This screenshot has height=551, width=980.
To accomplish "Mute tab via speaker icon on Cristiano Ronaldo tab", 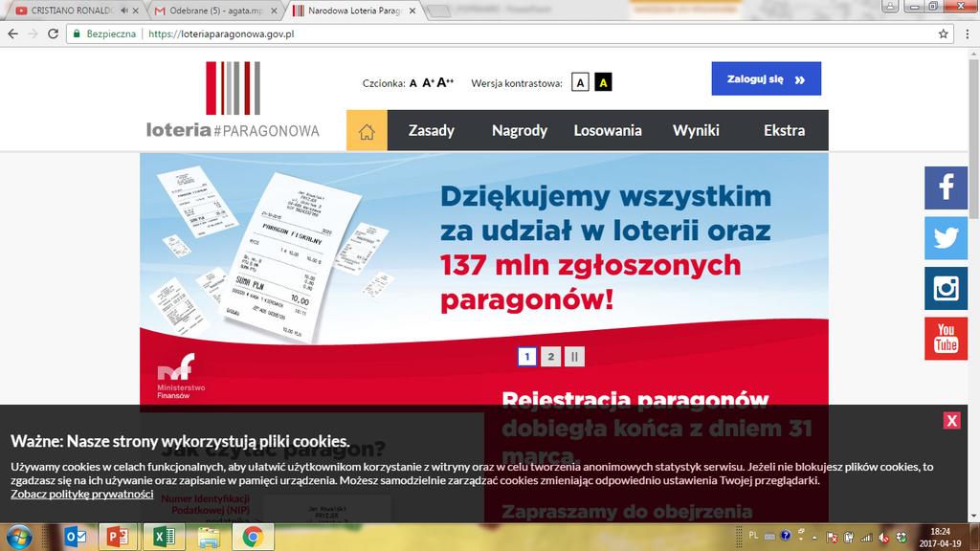I will click(123, 11).
